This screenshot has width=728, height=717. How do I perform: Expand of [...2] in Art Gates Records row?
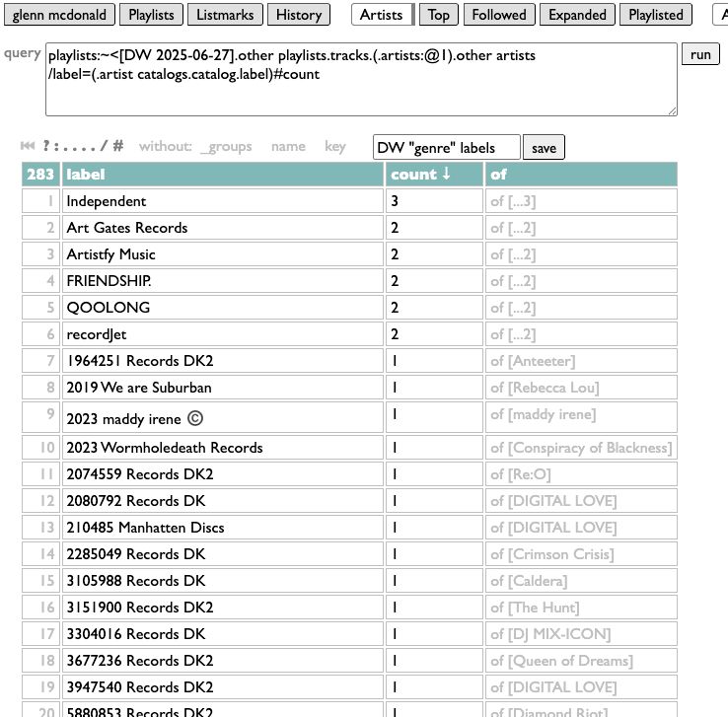pos(513,228)
